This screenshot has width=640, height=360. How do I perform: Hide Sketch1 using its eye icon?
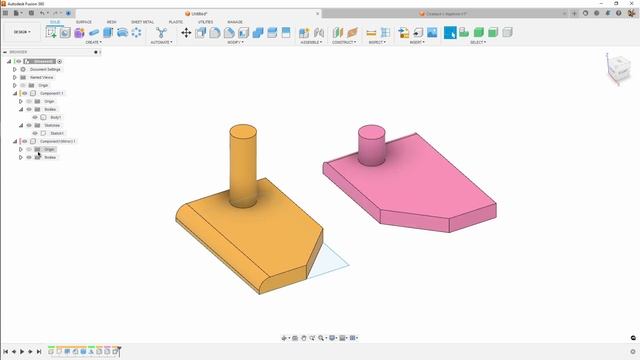[x=35, y=133]
